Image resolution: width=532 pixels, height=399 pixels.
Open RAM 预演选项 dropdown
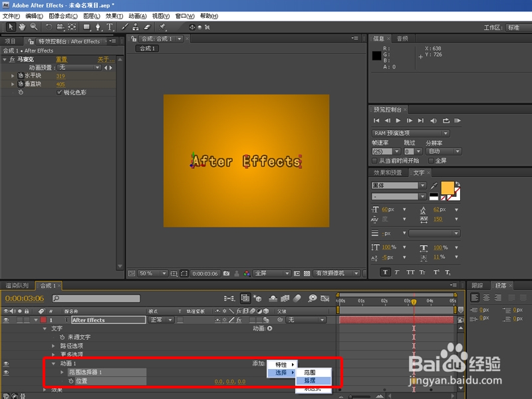[x=411, y=133]
